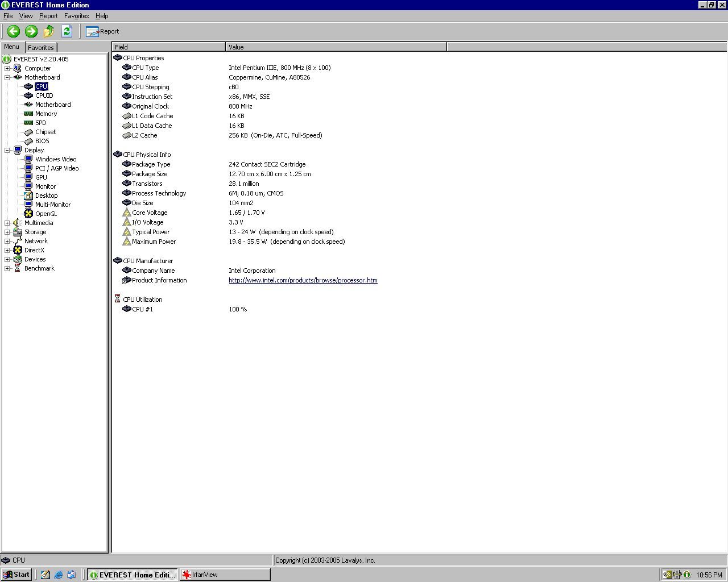Open the View menu
Viewport: 728px width, 582px height.
pos(26,16)
